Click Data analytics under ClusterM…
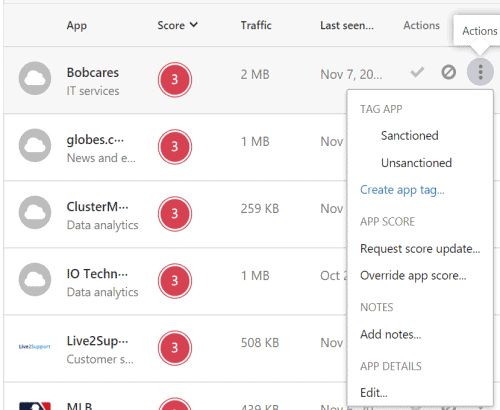Screen dimensions: 500x410 (x=102, y=225)
